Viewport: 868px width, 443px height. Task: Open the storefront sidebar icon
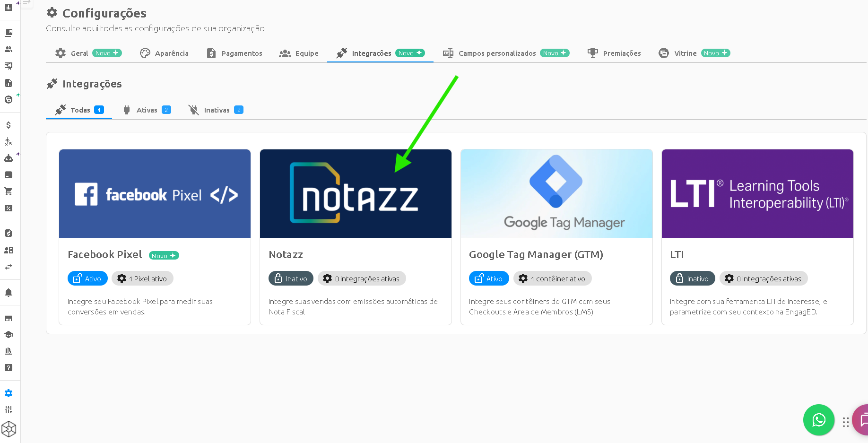pyautogui.click(x=9, y=318)
